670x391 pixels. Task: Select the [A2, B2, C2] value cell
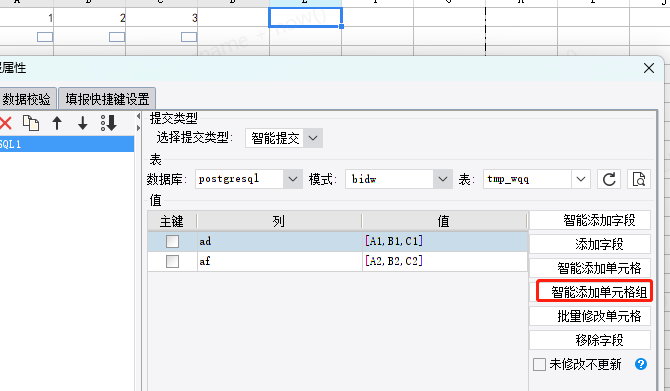tap(445, 261)
